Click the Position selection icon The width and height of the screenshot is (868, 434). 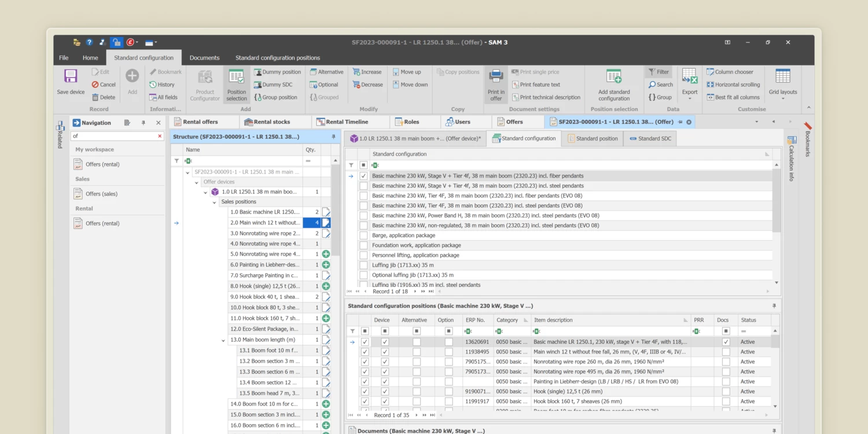(236, 77)
